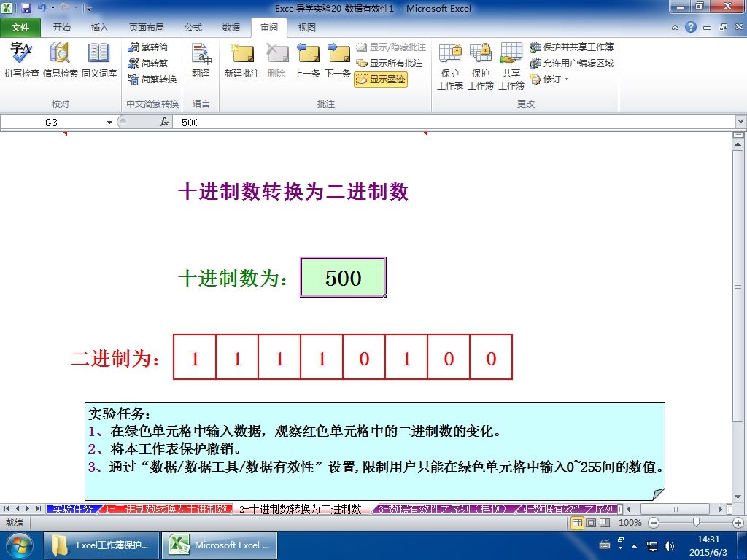Switch to Page Layout view

pyautogui.click(x=591, y=523)
